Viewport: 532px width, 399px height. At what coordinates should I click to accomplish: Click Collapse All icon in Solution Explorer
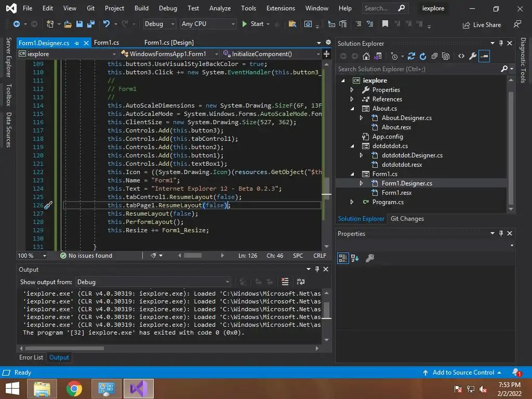pyautogui.click(x=434, y=56)
